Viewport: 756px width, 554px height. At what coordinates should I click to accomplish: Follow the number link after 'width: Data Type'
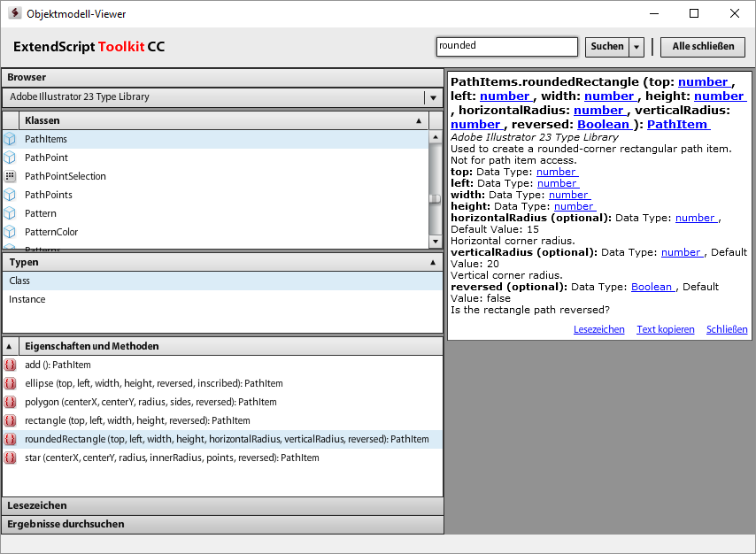point(569,195)
